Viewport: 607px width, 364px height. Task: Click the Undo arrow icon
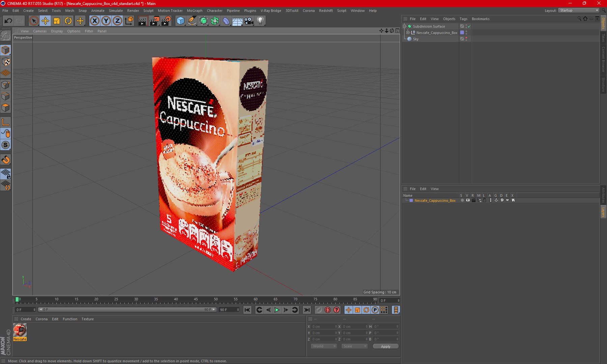click(8, 21)
